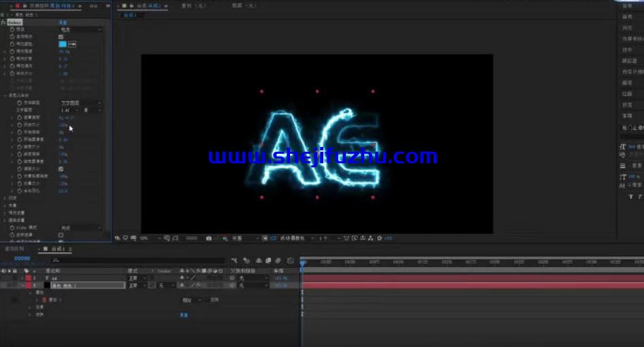Open the track matte dropdown of the solid layer
644x347 pixels.
point(166,285)
